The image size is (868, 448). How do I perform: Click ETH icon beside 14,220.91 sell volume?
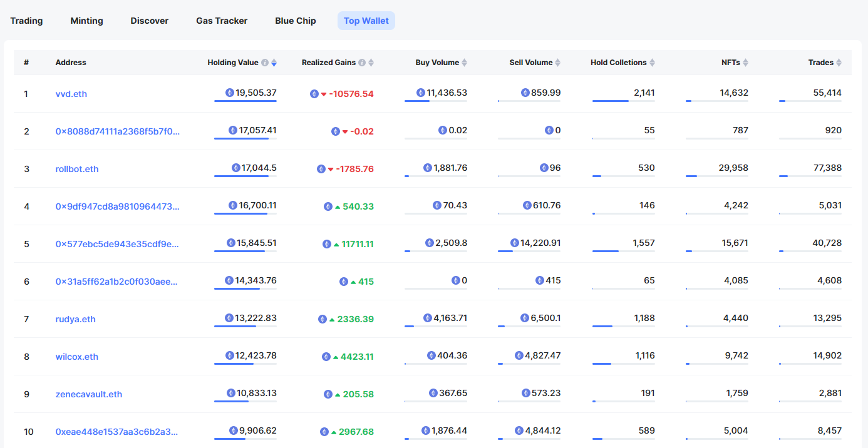pyautogui.click(x=515, y=243)
